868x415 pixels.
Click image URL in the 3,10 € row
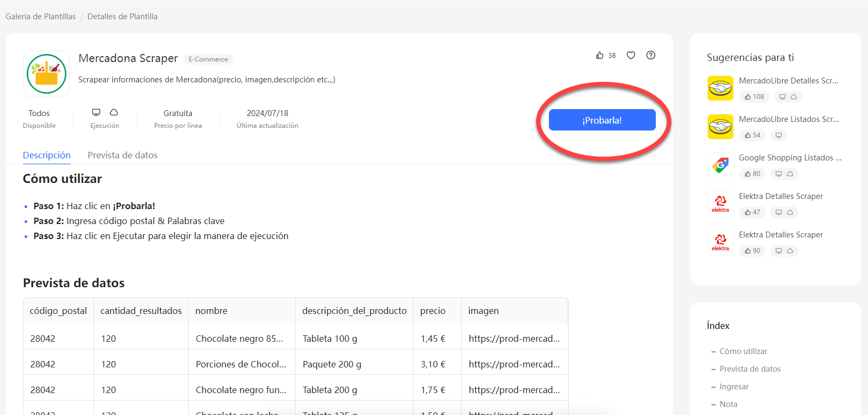[514, 364]
